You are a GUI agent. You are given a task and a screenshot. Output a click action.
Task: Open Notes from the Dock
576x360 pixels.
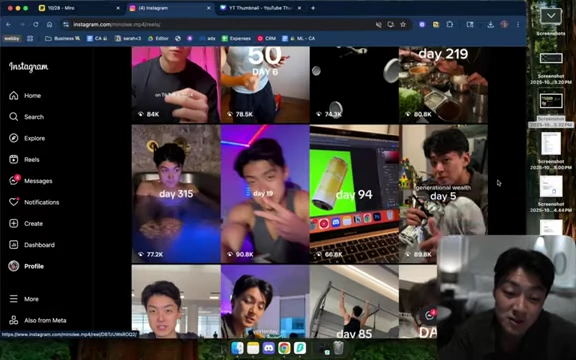pos(253,348)
